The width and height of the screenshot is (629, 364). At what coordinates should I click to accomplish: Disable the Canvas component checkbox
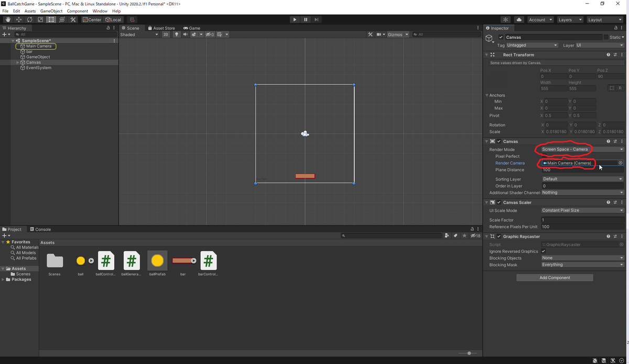tap(499, 141)
